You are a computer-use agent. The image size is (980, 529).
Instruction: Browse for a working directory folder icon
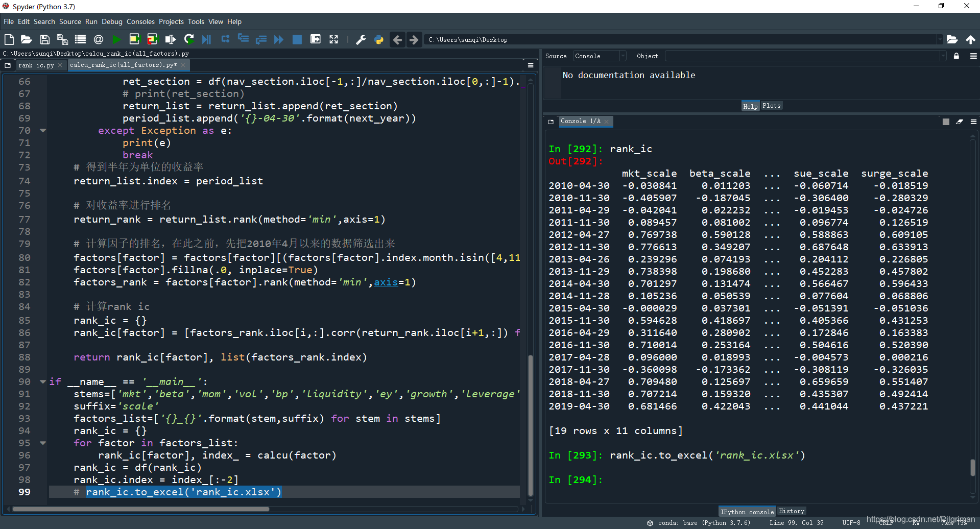point(952,39)
